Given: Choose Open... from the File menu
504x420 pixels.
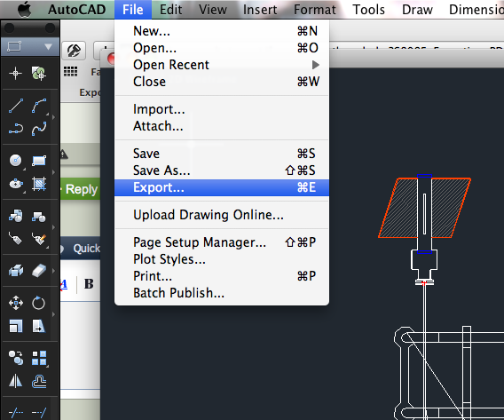Looking at the screenshot, I should click(x=222, y=48).
